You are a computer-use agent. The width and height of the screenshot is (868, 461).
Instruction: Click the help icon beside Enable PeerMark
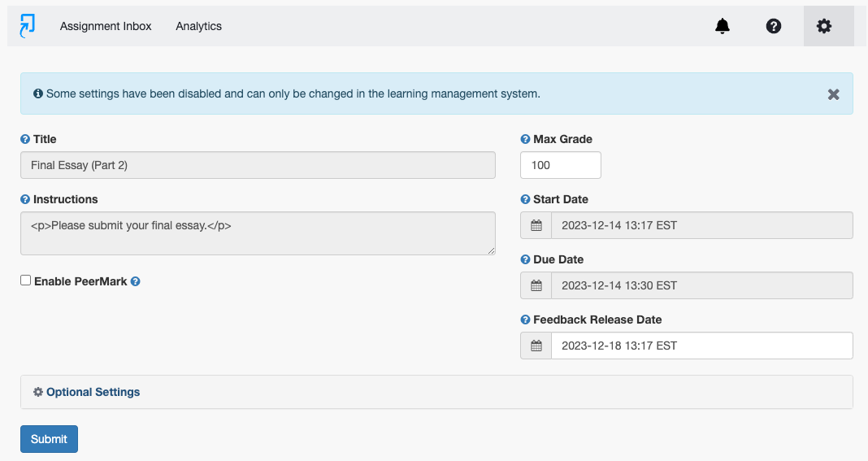coord(135,281)
